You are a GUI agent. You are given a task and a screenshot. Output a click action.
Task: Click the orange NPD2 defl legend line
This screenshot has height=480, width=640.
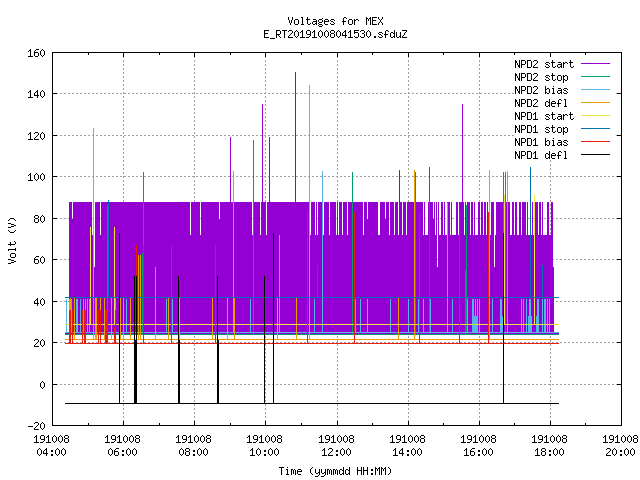(596, 102)
